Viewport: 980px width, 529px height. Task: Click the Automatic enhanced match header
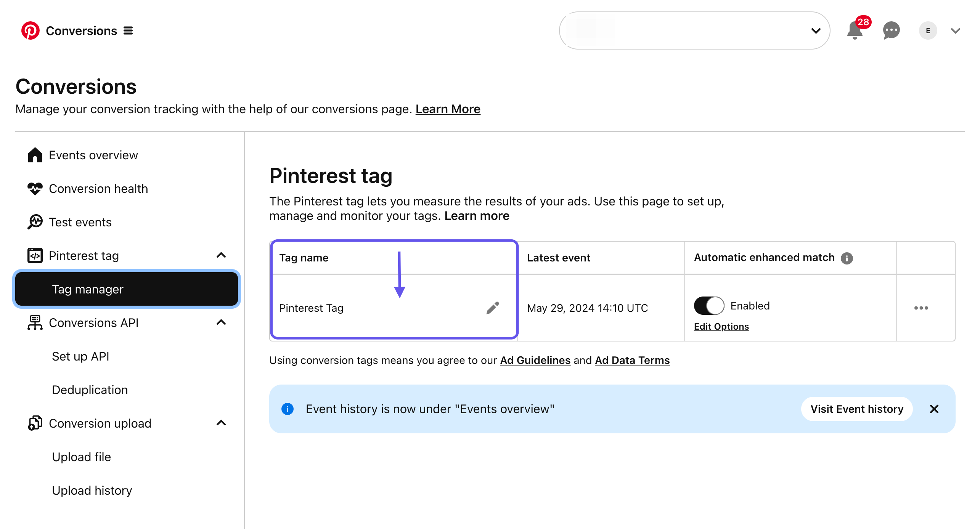click(x=764, y=258)
